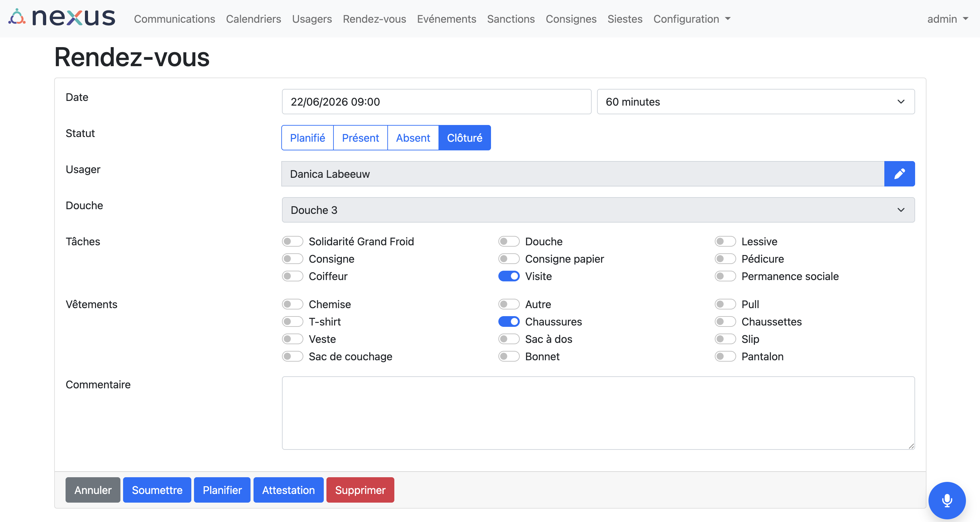Delete appointment with Supprimer button
This screenshot has height=522, width=980.
[360, 490]
